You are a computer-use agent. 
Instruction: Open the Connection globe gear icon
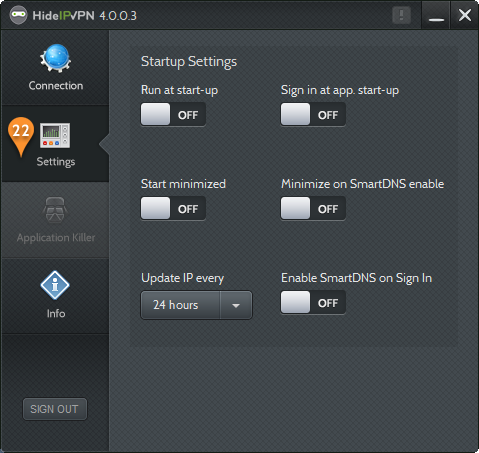coord(55,59)
